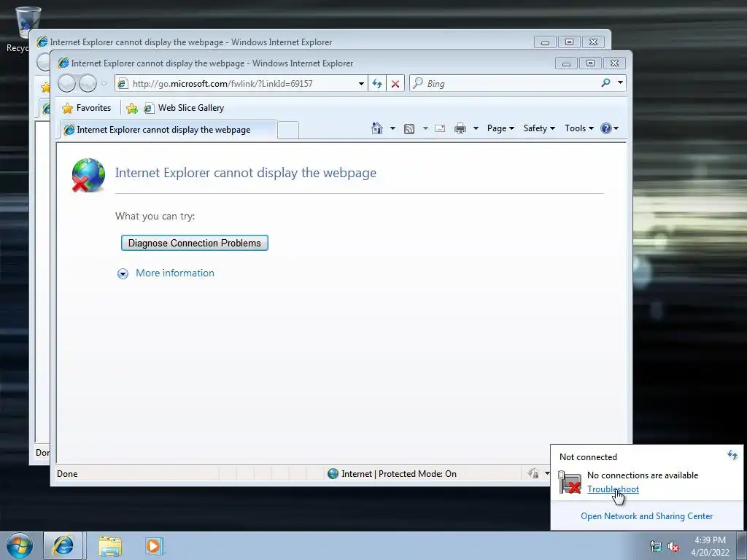The height and width of the screenshot is (560, 747).
Task: Open Windows Explorer from taskbar
Action: [x=110, y=546]
